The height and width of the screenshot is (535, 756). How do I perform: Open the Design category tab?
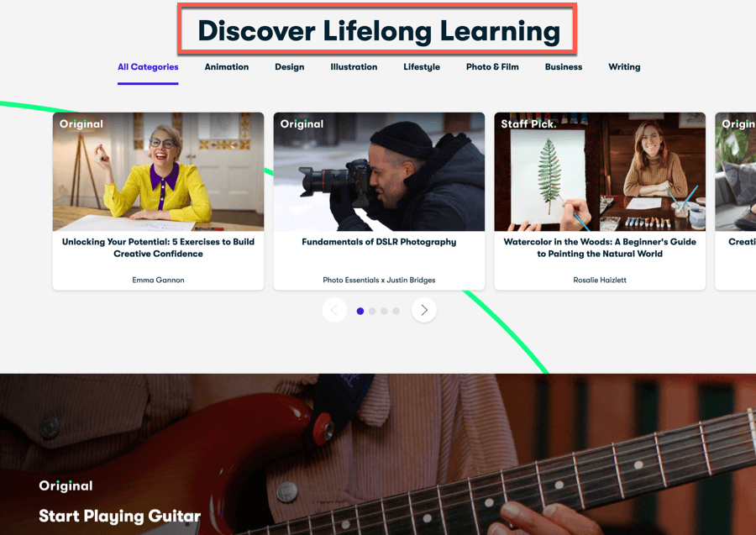click(x=289, y=67)
